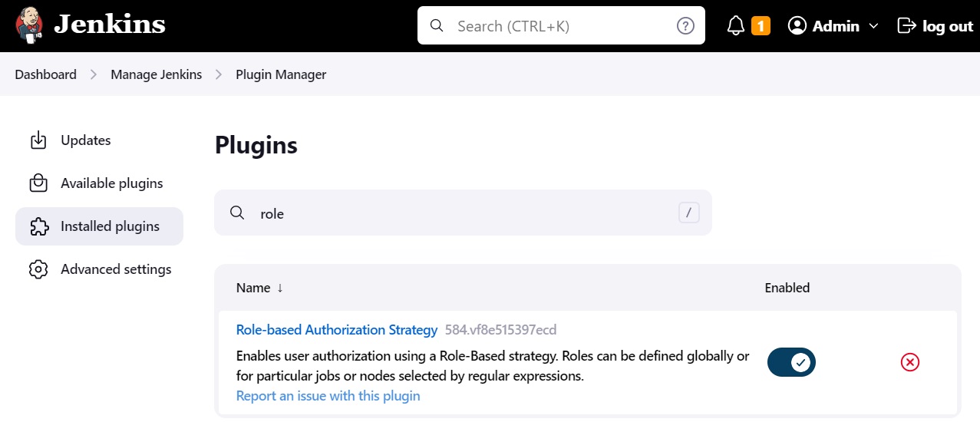Focus the top Search (CTRL+K) box
The width and height of the screenshot is (980, 422).
(561, 26)
